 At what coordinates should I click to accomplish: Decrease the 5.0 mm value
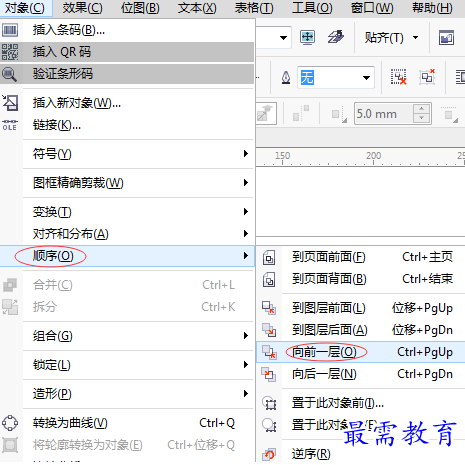(x=422, y=119)
